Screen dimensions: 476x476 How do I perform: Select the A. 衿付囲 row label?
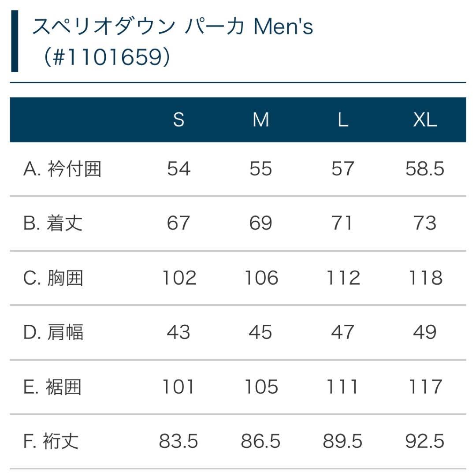click(x=62, y=169)
